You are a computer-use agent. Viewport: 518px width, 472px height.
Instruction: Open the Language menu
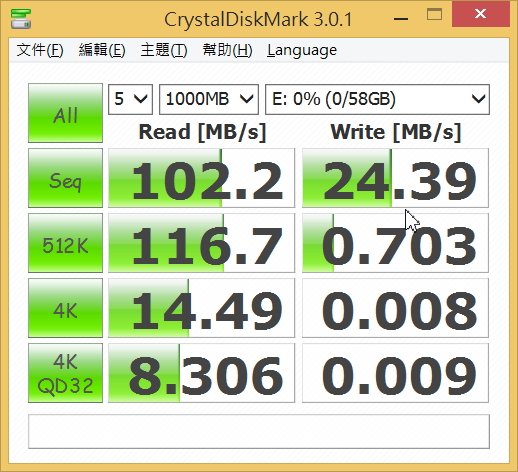(302, 50)
